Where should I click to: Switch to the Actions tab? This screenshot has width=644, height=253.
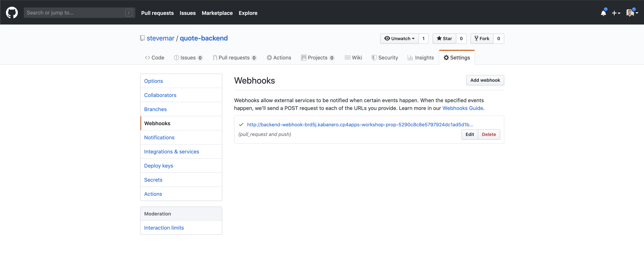pos(279,58)
